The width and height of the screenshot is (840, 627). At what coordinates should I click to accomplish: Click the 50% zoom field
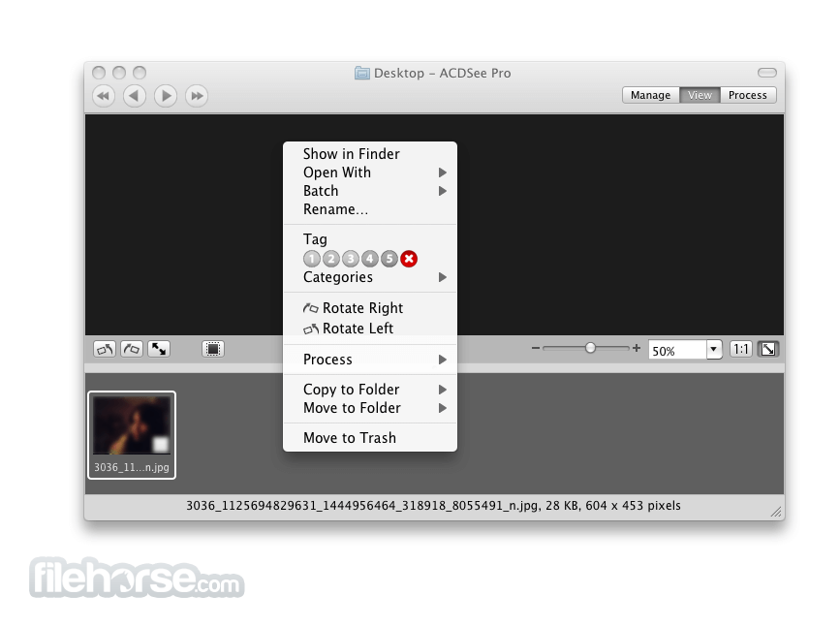tap(677, 350)
